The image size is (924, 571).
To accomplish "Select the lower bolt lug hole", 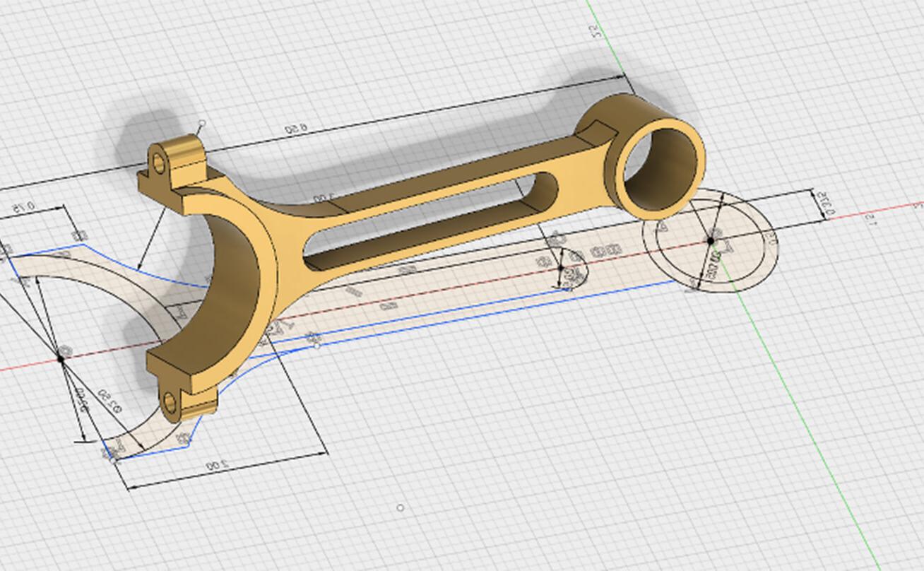I will point(168,404).
